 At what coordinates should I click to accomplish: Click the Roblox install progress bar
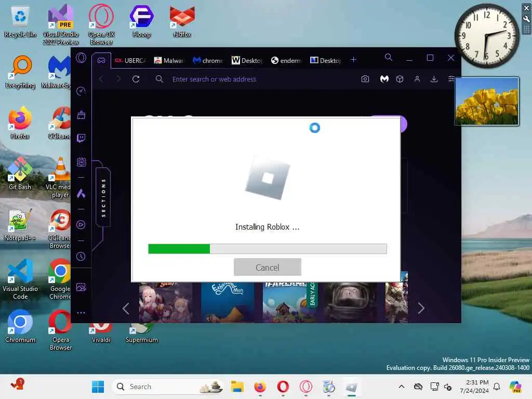click(x=268, y=249)
